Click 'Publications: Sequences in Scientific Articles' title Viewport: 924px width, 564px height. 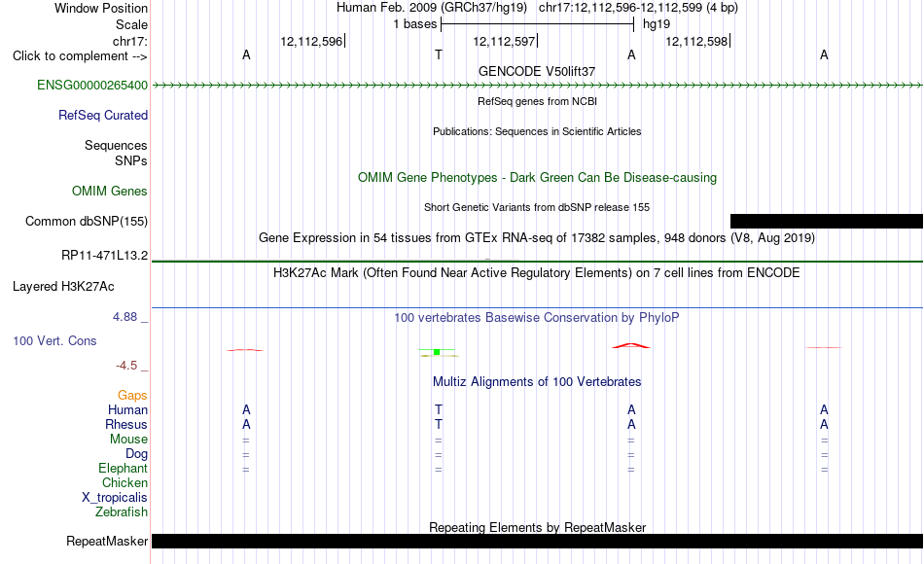coord(537,131)
